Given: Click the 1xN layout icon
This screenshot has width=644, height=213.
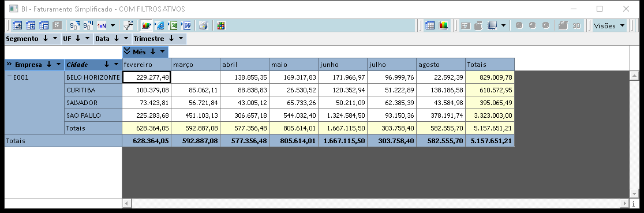Looking at the screenshot, I should point(102,25).
